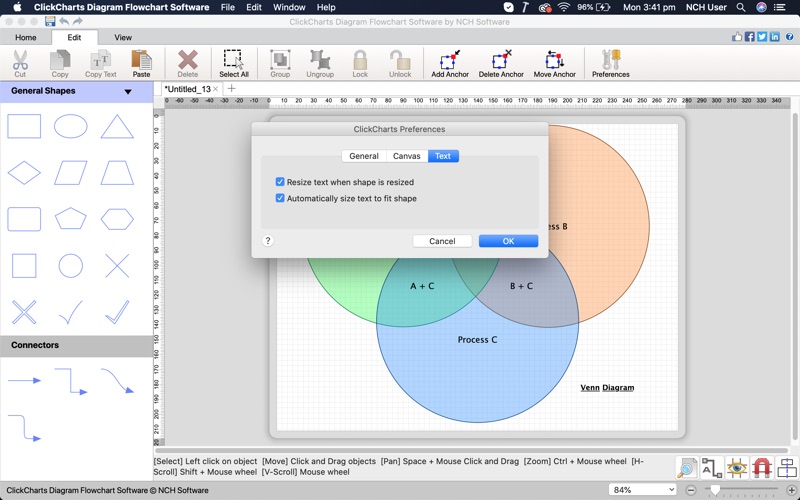The height and width of the screenshot is (500, 800).
Task: Open the View ribbon tab
Action: (x=123, y=37)
